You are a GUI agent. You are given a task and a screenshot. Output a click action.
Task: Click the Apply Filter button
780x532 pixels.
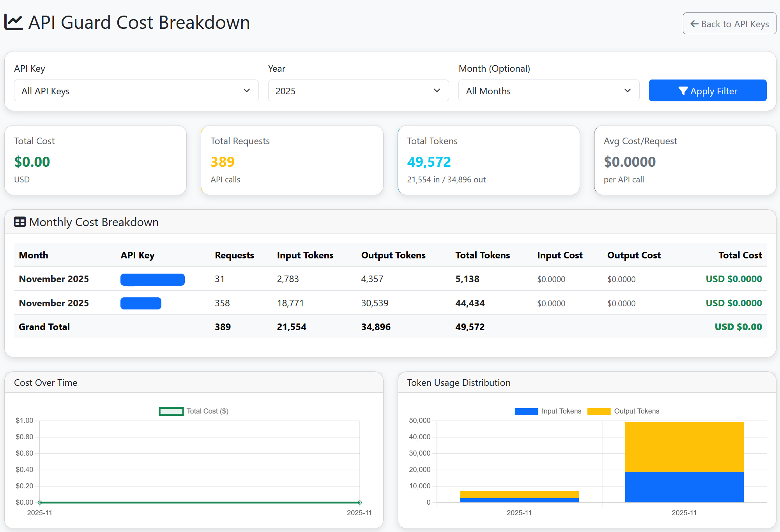click(x=707, y=90)
